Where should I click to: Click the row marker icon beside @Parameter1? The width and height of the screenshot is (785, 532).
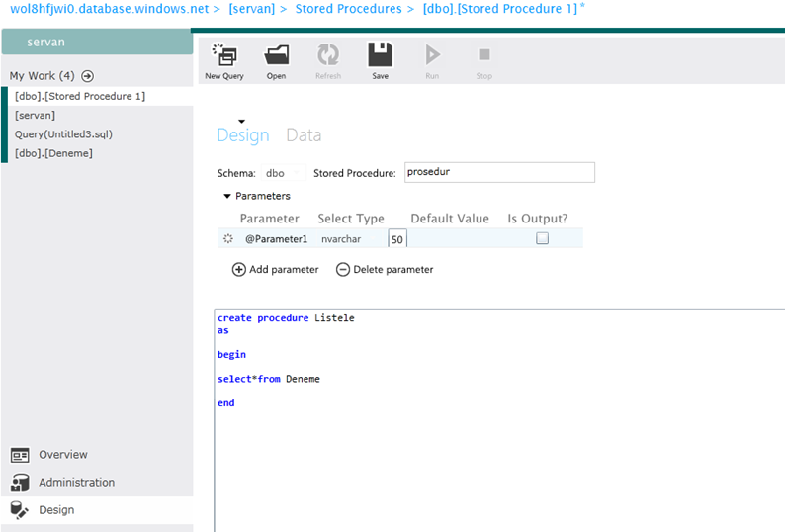tap(228, 239)
